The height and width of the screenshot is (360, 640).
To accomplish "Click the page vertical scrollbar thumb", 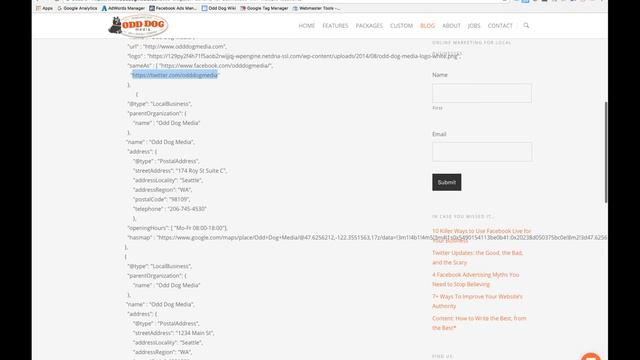I will click(x=606, y=152).
